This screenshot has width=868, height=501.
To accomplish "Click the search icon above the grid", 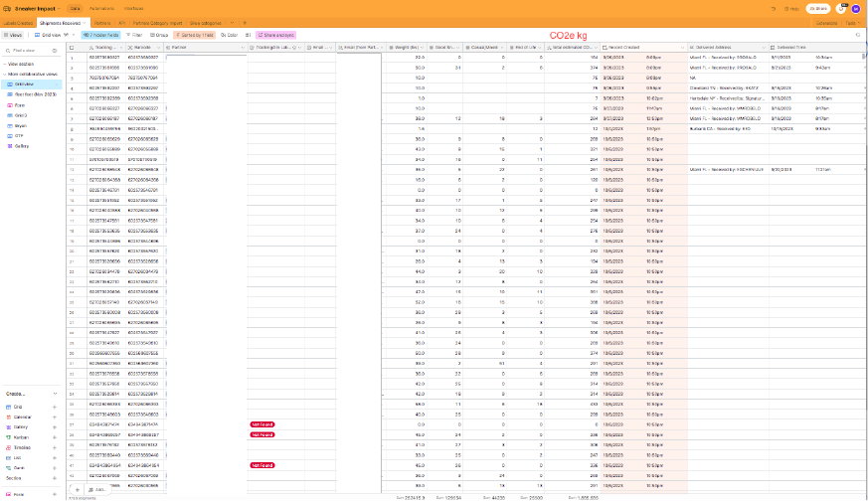I will coord(857,34).
